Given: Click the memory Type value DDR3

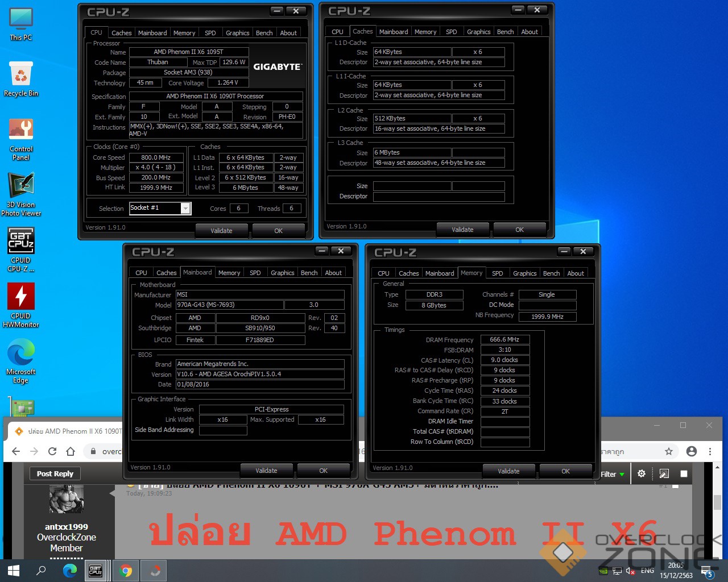Looking at the screenshot, I should coord(435,295).
